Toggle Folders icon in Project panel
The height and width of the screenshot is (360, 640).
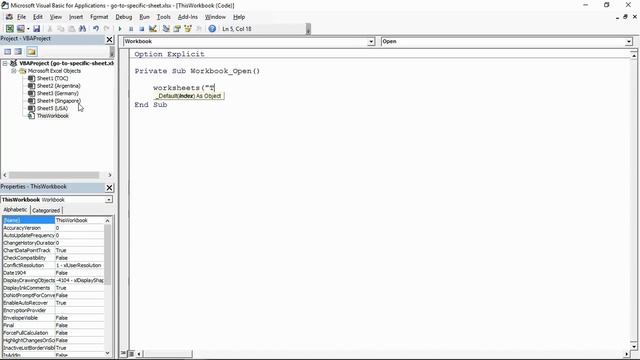(x=31, y=51)
